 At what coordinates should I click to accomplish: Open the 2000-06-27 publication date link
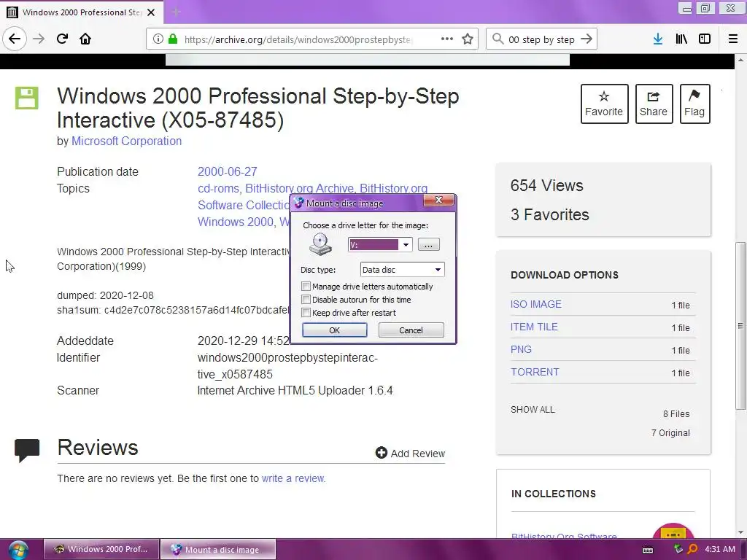click(x=228, y=171)
